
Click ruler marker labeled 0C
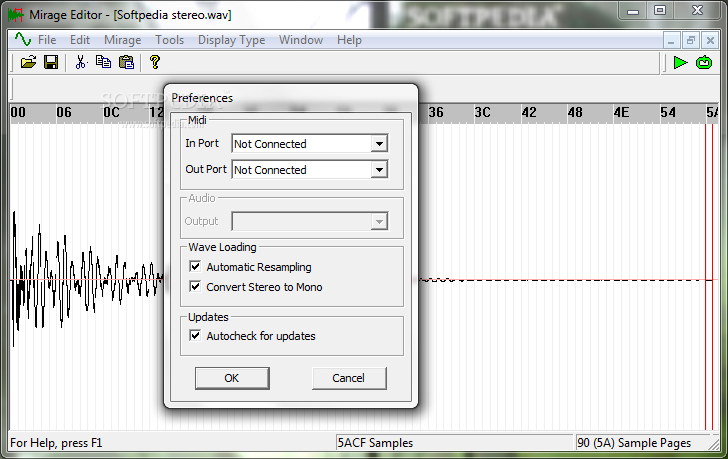tap(111, 112)
